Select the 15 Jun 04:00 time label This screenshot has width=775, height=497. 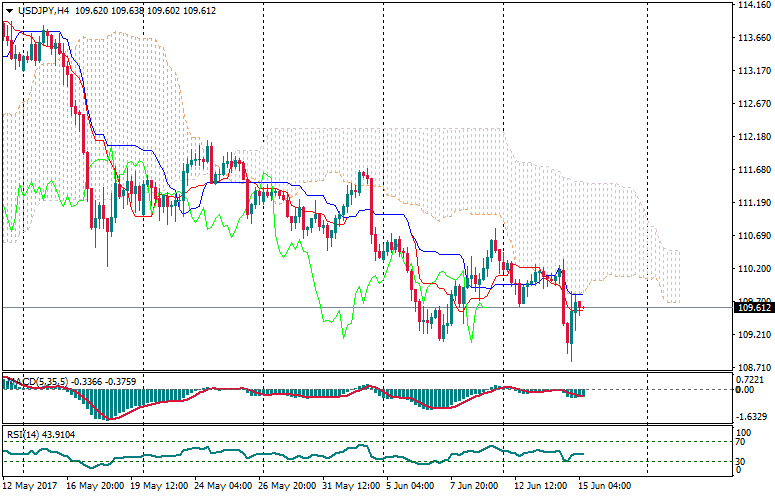[x=606, y=486]
